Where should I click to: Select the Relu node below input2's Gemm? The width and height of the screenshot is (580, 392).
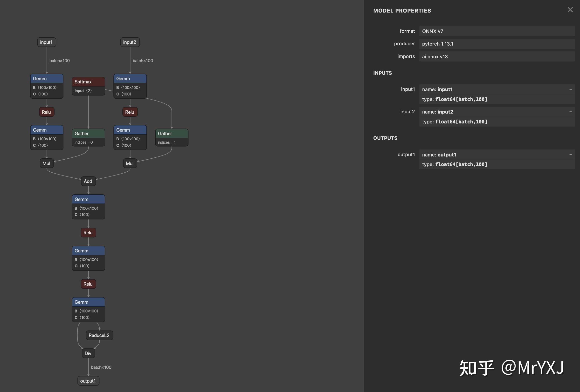[130, 112]
